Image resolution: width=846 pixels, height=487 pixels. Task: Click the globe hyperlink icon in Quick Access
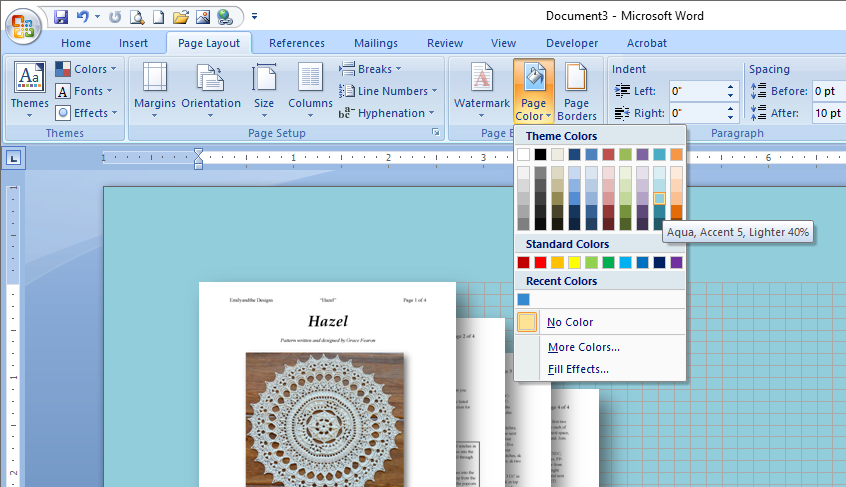[224, 17]
